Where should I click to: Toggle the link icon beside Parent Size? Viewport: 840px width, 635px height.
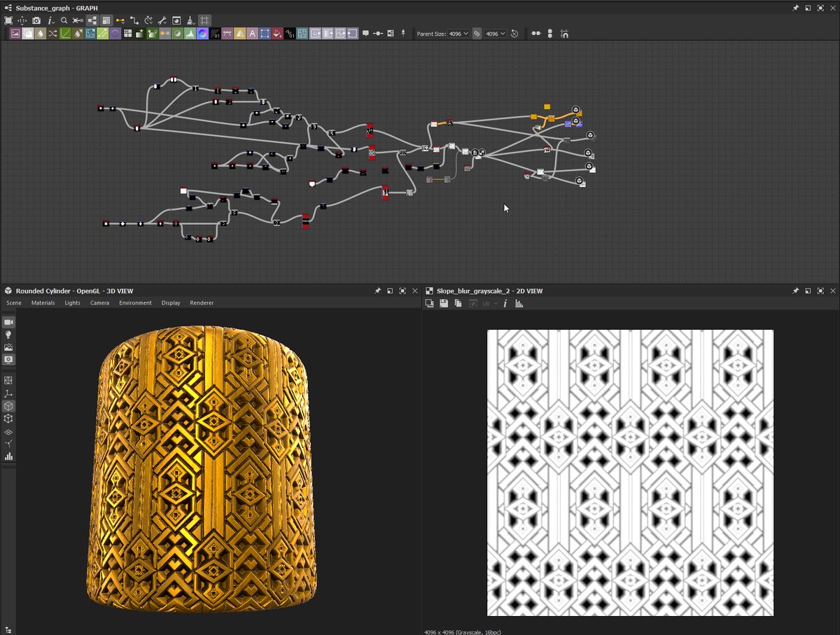[477, 34]
